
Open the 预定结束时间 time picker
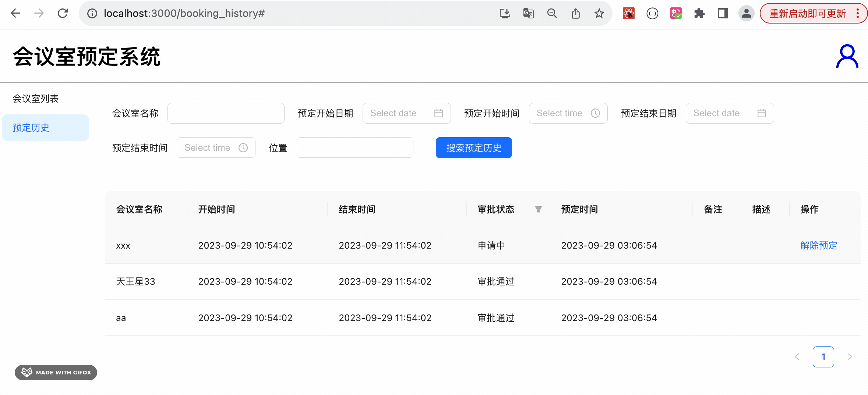click(x=216, y=148)
